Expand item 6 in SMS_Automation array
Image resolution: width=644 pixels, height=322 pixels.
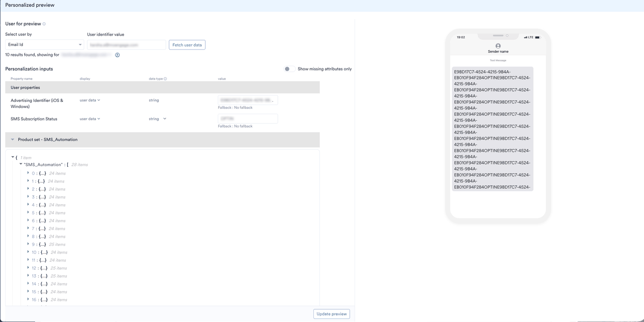pos(28,221)
